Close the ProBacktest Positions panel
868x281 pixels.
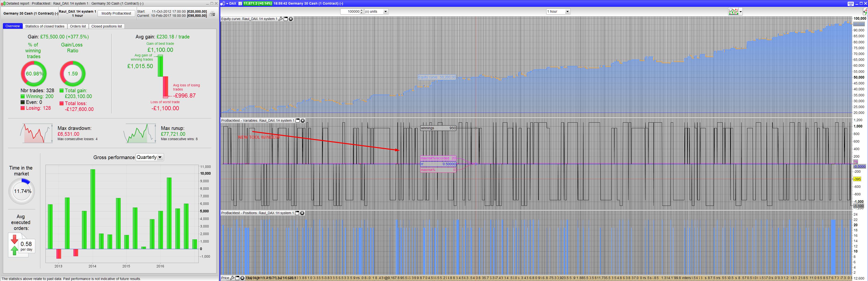point(302,213)
